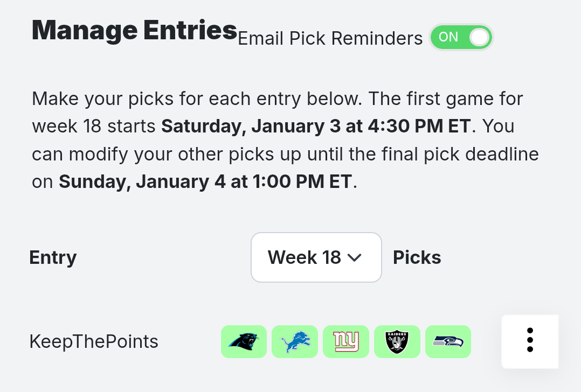Select the Las Vegas Raiders pick logo
Viewport: 581px width, 392px height.
click(397, 341)
